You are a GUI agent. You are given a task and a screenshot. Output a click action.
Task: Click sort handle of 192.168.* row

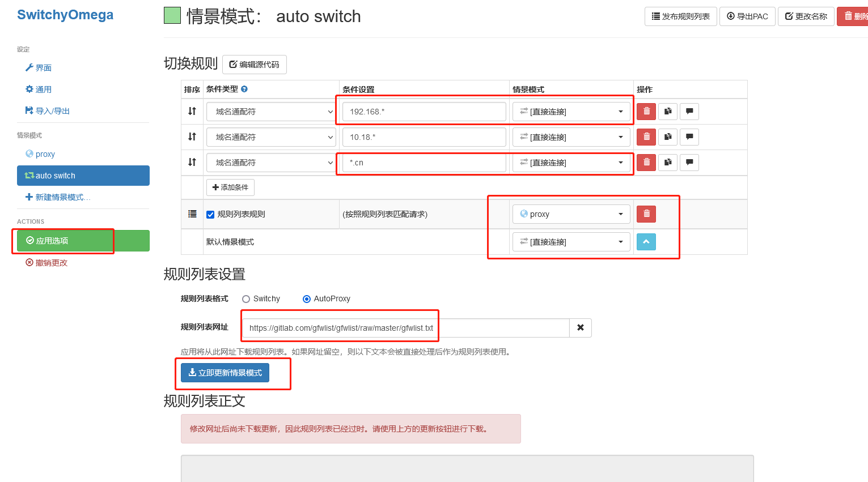[x=192, y=111]
